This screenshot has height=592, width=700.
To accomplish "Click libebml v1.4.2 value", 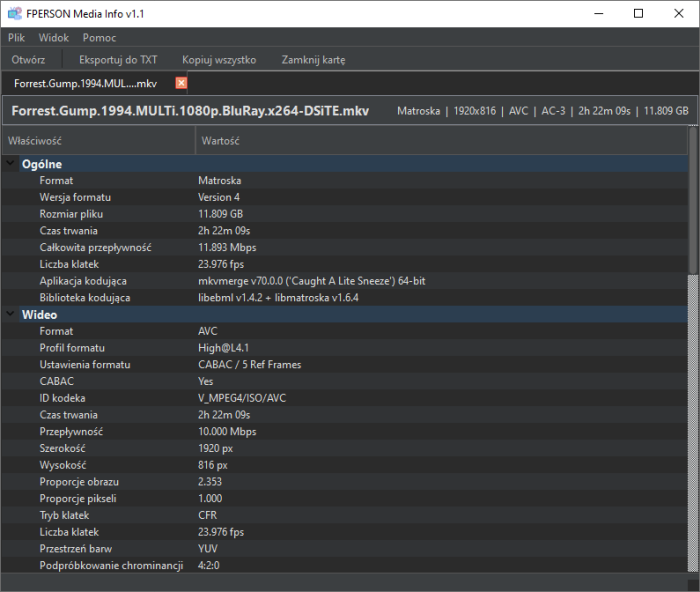I will (278, 298).
